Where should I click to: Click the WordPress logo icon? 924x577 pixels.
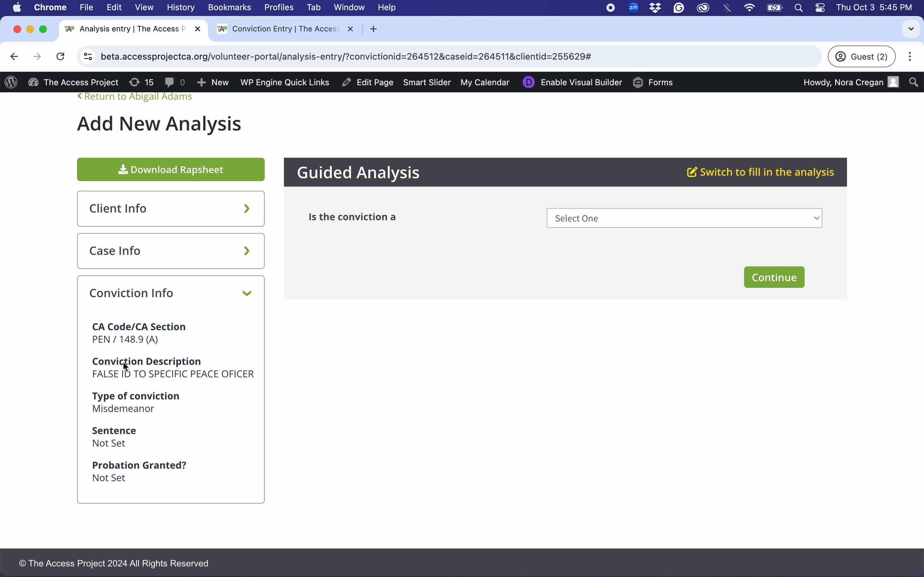tap(11, 82)
